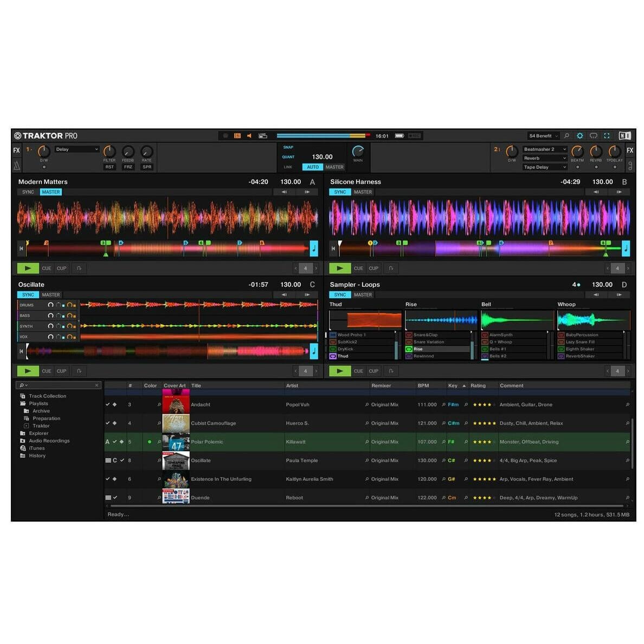Screen dimensions: 644x644
Task: Click the LOAD indicator in the header
Action: (262, 136)
